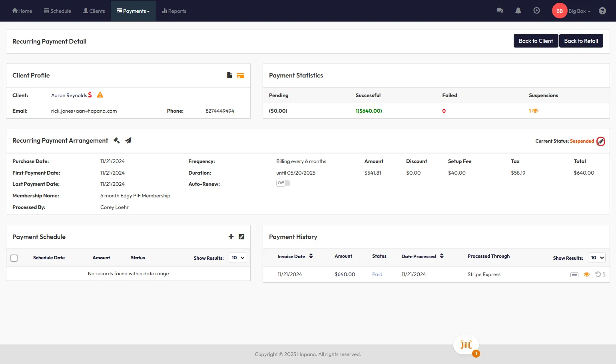Check the Payment Schedule select-all checkbox

click(x=14, y=258)
